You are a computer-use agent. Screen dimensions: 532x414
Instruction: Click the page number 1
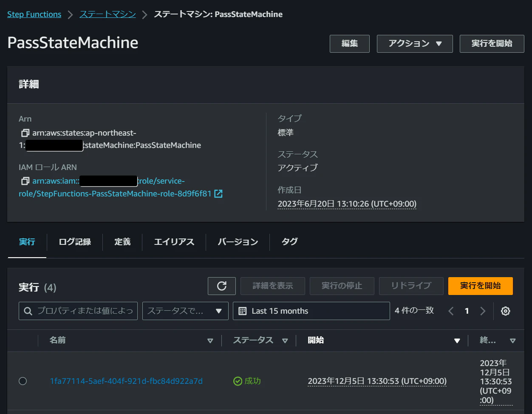click(467, 311)
